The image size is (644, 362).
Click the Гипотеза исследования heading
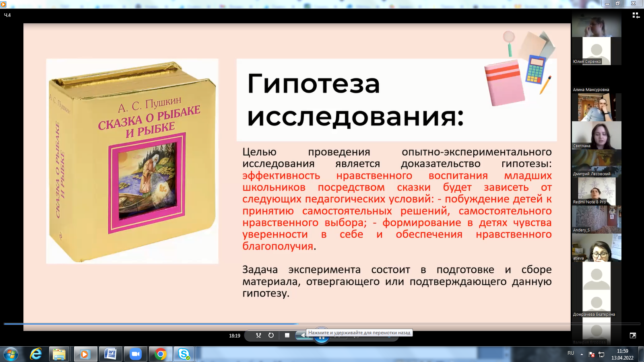coord(355,100)
